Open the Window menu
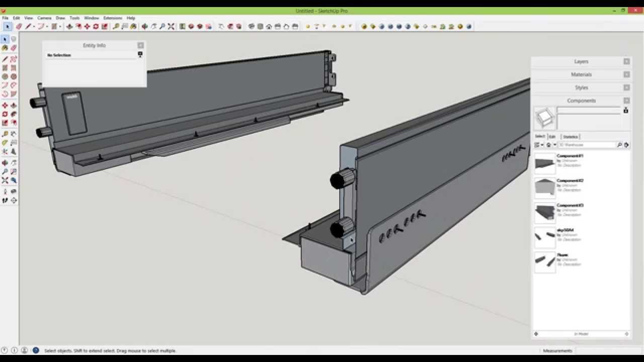Screen dimensions: 644x362 click(x=92, y=18)
